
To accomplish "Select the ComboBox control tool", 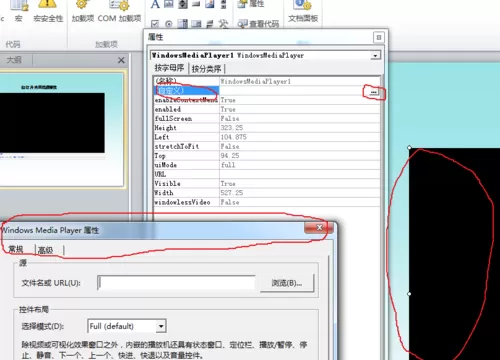I will coord(196,24).
